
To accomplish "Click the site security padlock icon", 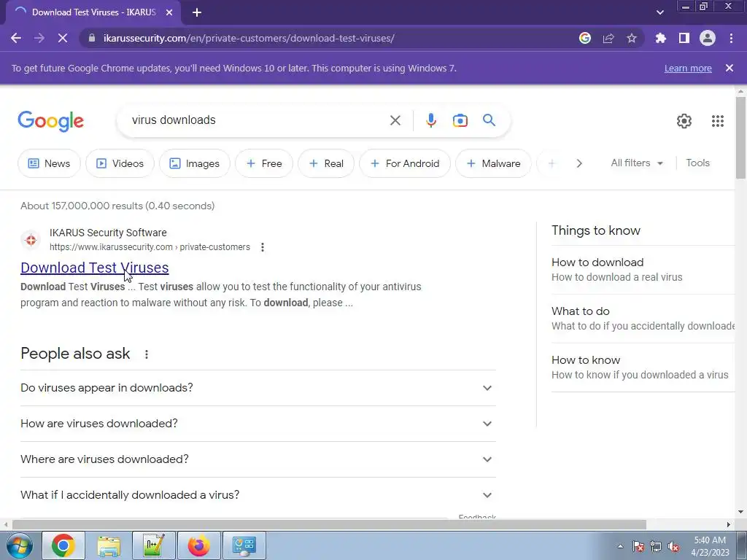I will 92,38.
